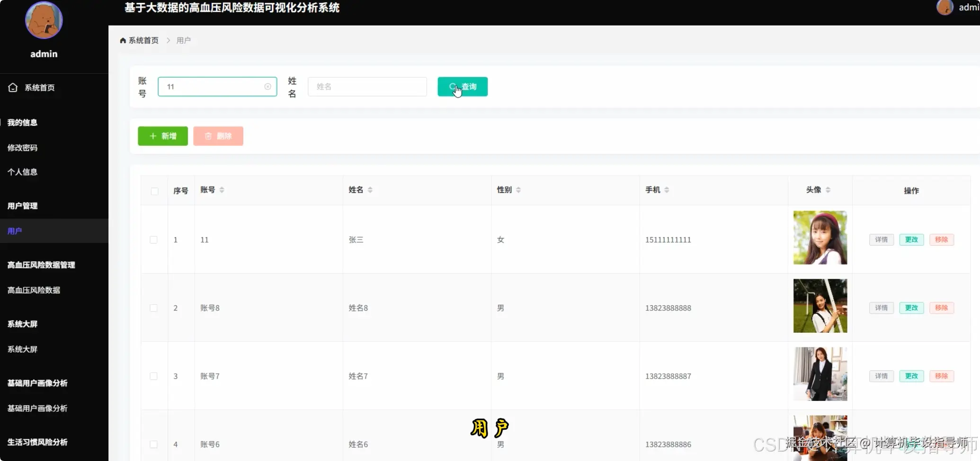The image size is (980, 461).
Task: Sort the 手机 column using its sort arrows
Action: pyautogui.click(x=667, y=189)
